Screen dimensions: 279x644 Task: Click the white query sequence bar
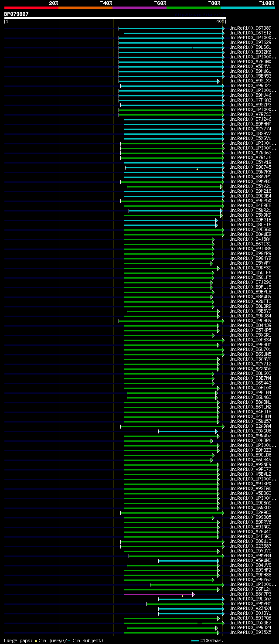pyautogui.click(x=115, y=18)
